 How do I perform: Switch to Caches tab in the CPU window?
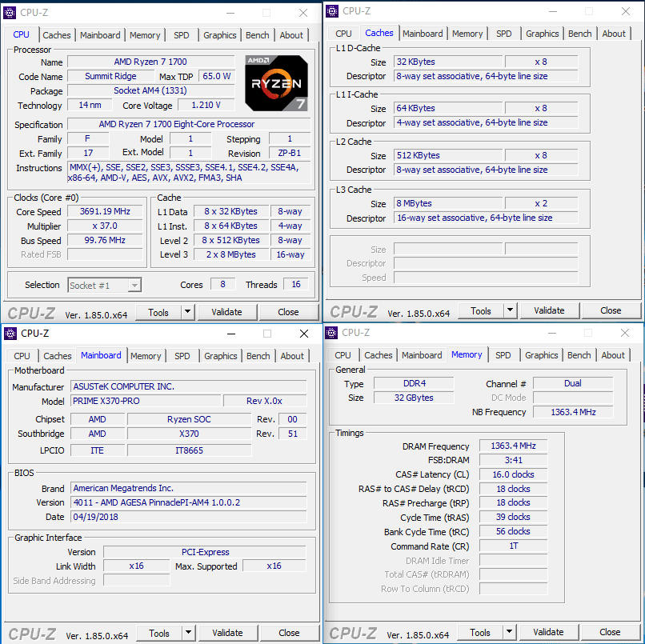[57, 35]
